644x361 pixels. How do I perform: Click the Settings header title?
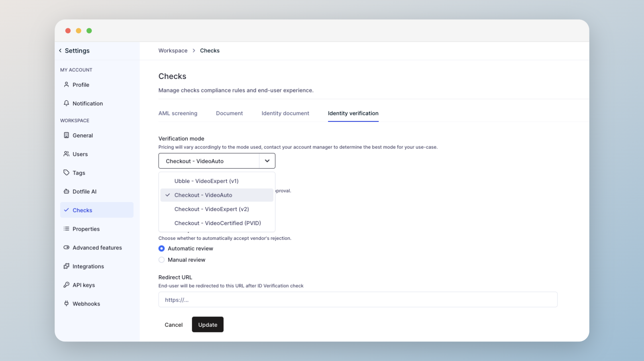(77, 51)
